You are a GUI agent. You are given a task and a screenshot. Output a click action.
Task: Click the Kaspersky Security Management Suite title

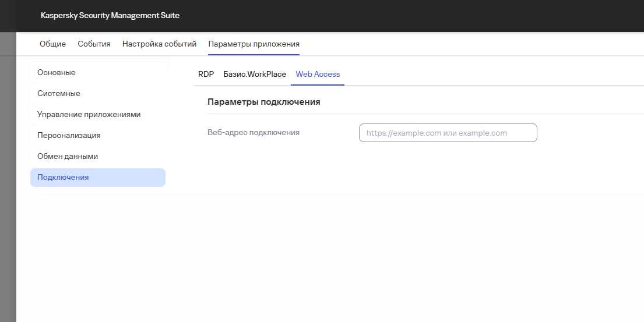(x=110, y=16)
